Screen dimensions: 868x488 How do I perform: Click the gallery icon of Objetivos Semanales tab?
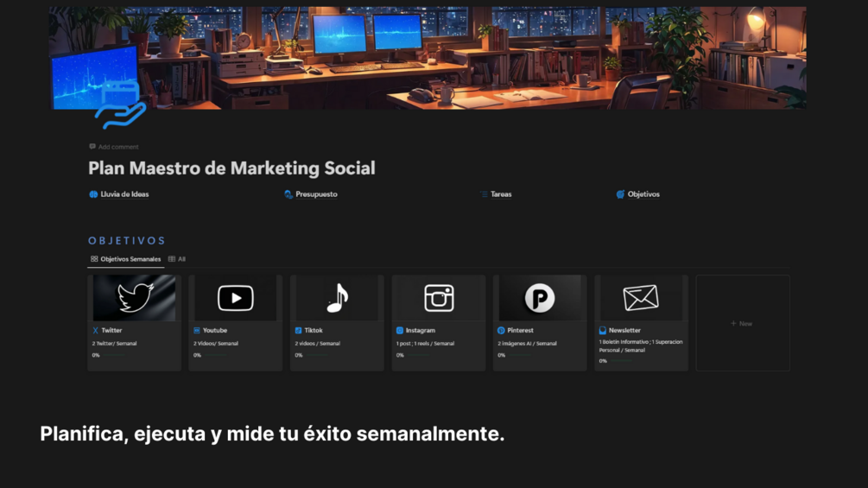coord(94,259)
